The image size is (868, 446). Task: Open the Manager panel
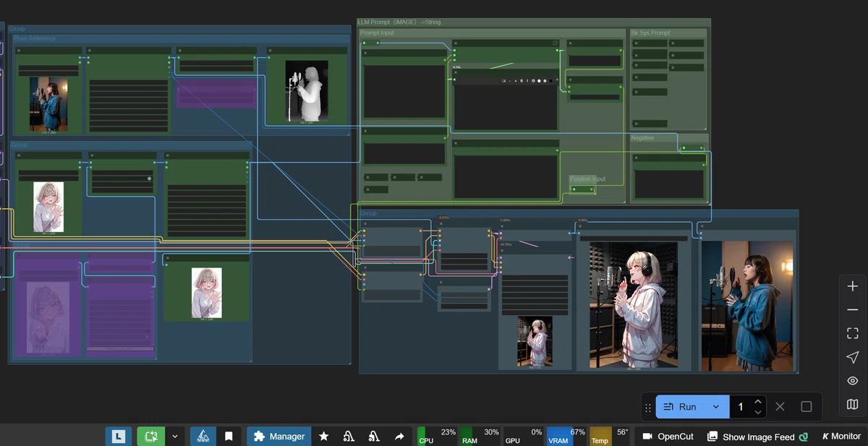[279, 437]
